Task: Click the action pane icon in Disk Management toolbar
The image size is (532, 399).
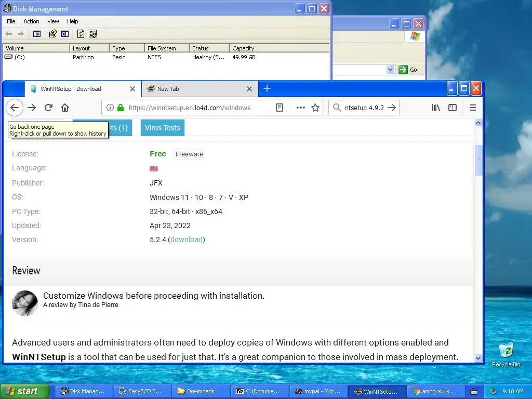Action: click(x=65, y=34)
